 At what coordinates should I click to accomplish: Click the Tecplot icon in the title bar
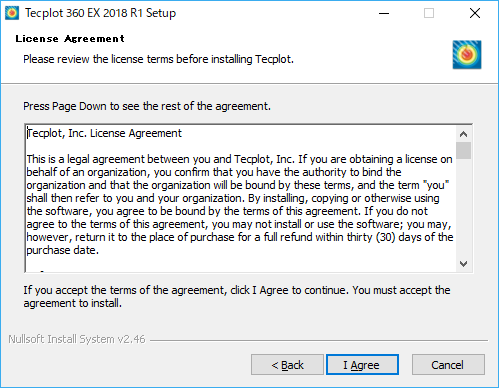(x=12, y=13)
